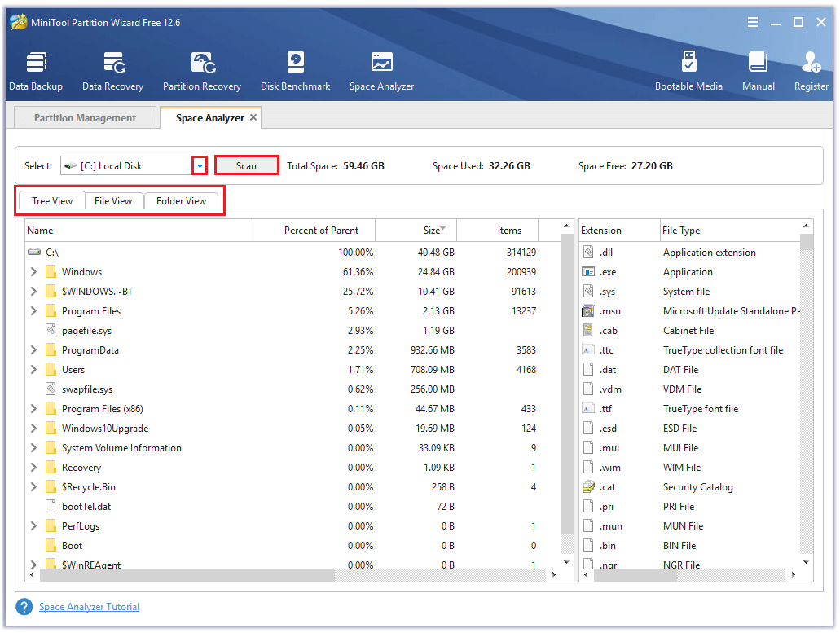The image size is (840, 633).
Task: Click the [C:] Local Disk selection field
Action: (127, 166)
